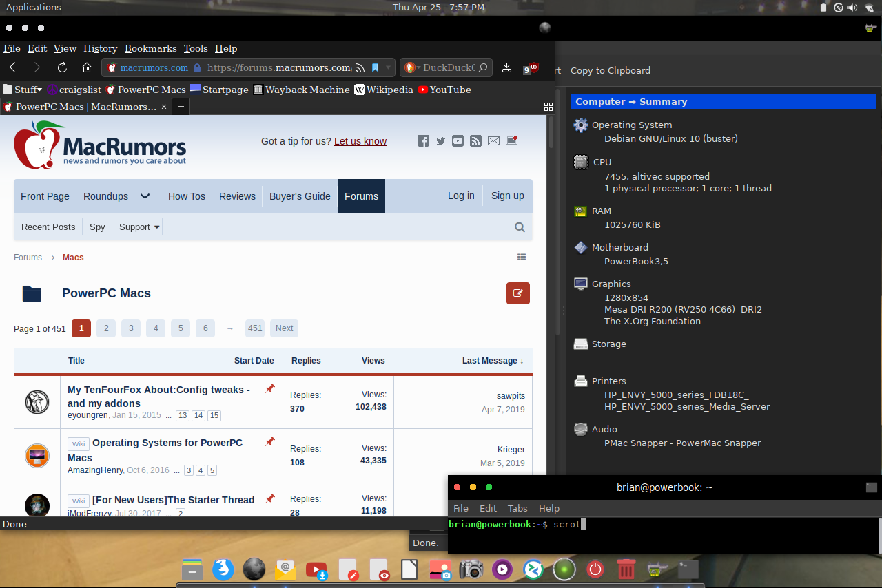Open My TenFourFox About:Config tweaks thread

159,397
